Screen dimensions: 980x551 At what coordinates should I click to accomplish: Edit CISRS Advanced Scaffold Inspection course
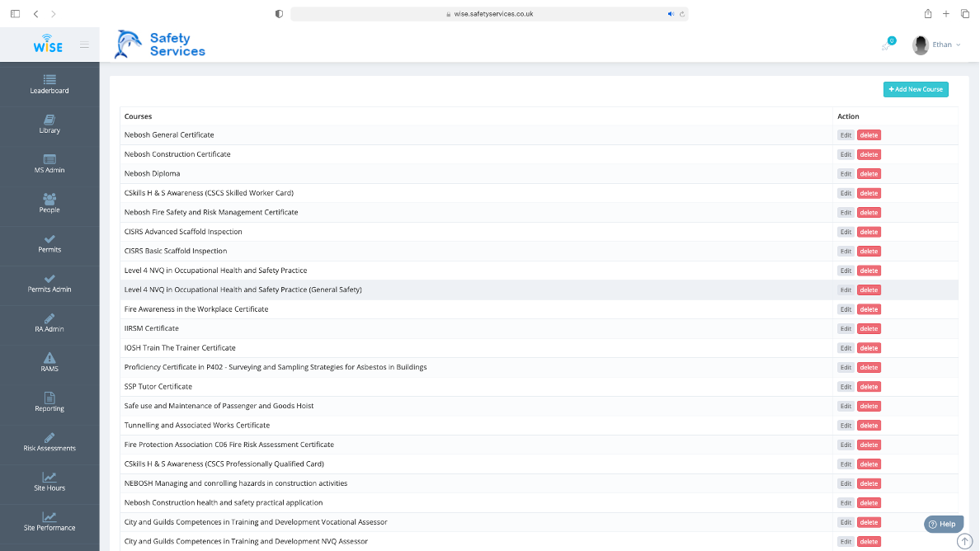tap(846, 232)
